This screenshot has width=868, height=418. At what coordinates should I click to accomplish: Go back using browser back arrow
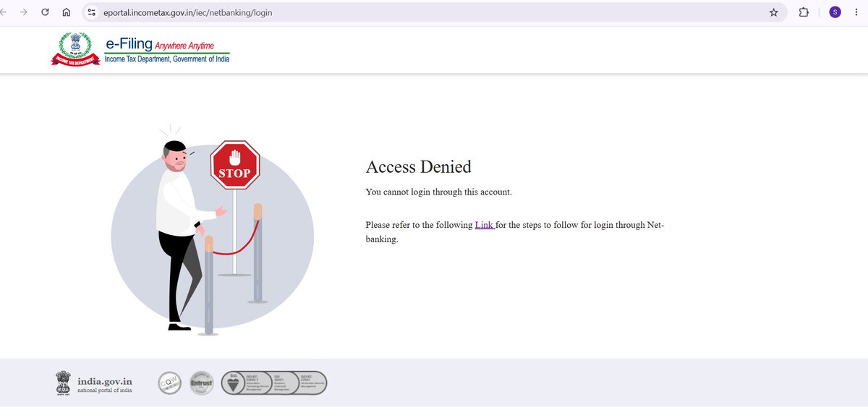4,12
